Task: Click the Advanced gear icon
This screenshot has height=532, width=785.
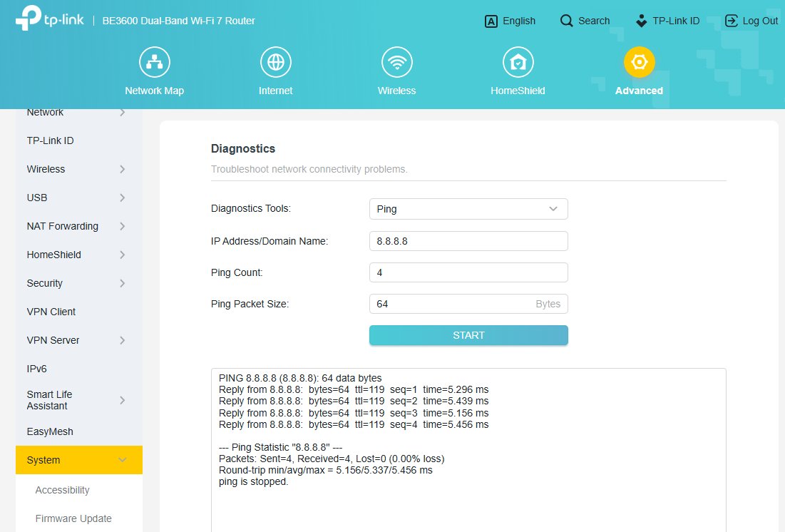Action: pos(639,63)
